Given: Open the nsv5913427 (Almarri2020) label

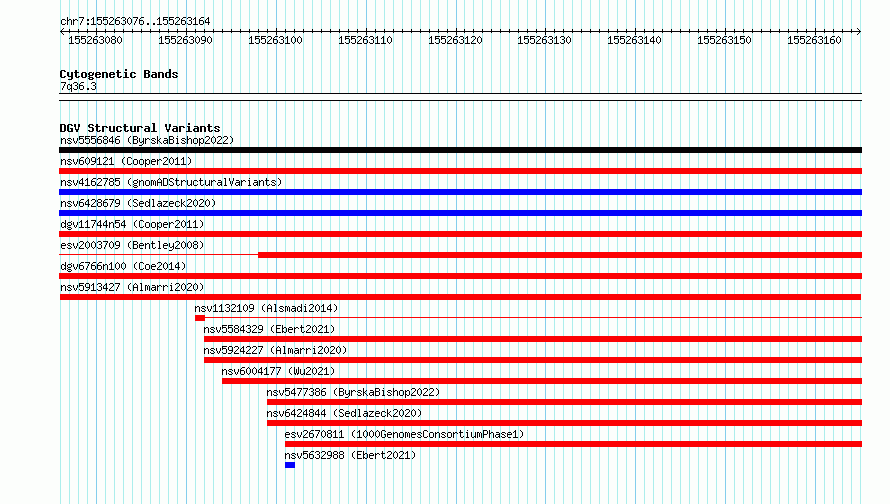Looking at the screenshot, I should pyautogui.click(x=132, y=287).
